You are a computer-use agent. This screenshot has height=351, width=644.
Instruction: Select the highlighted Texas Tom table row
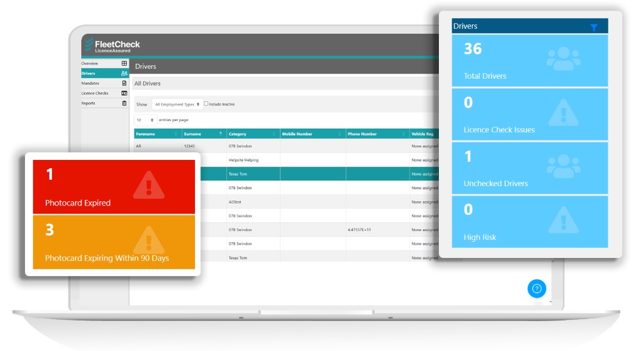pos(313,174)
